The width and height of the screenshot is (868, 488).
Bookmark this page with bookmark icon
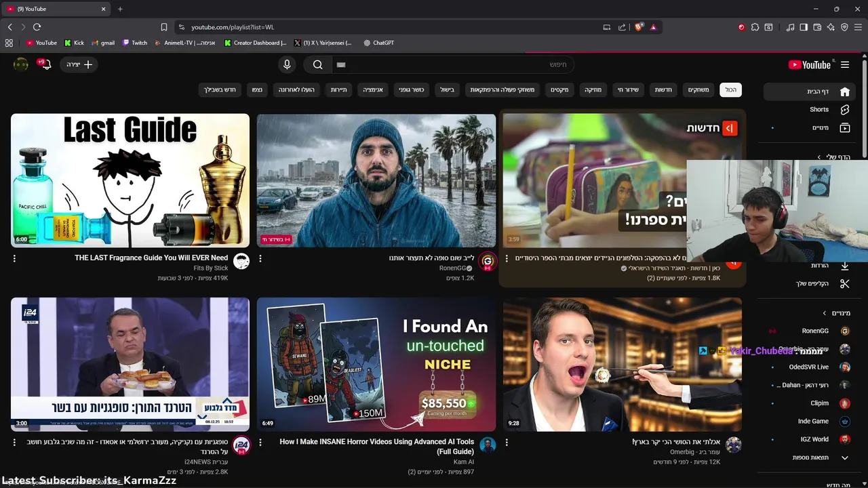coord(164,27)
